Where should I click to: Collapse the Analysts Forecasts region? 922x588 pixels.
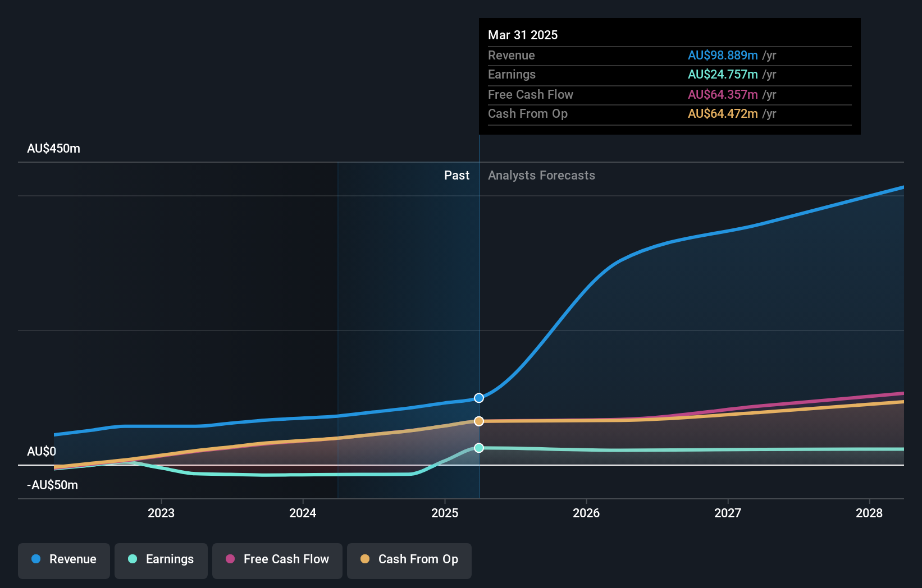click(x=541, y=175)
